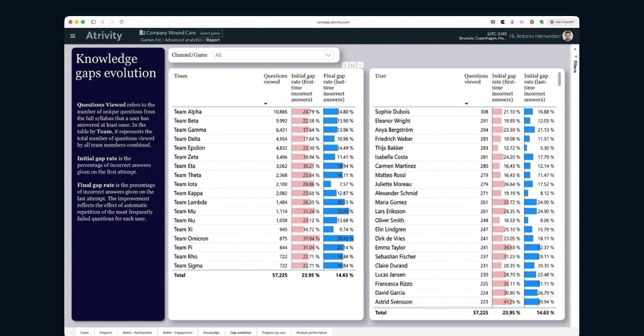
Task: Collapse the Filters pane arrow
Action: click(575, 49)
